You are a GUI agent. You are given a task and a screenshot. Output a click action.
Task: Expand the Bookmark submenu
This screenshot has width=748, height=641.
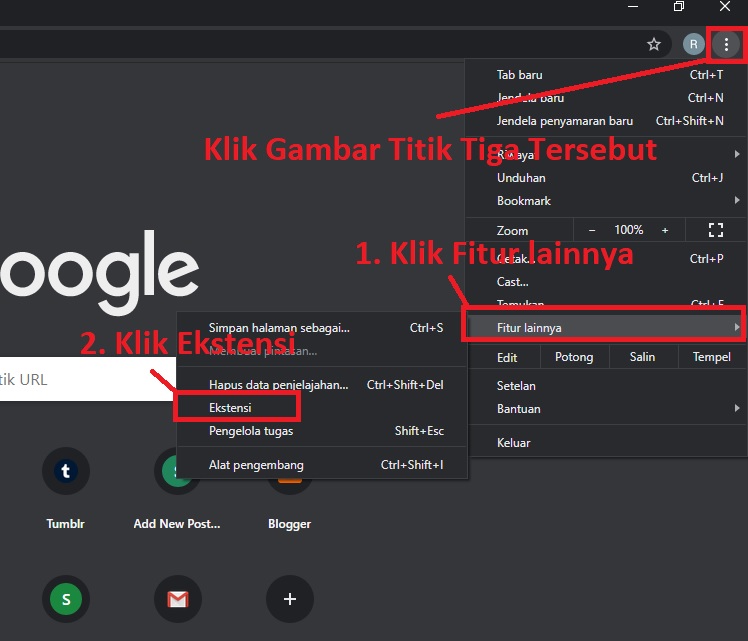(x=606, y=201)
